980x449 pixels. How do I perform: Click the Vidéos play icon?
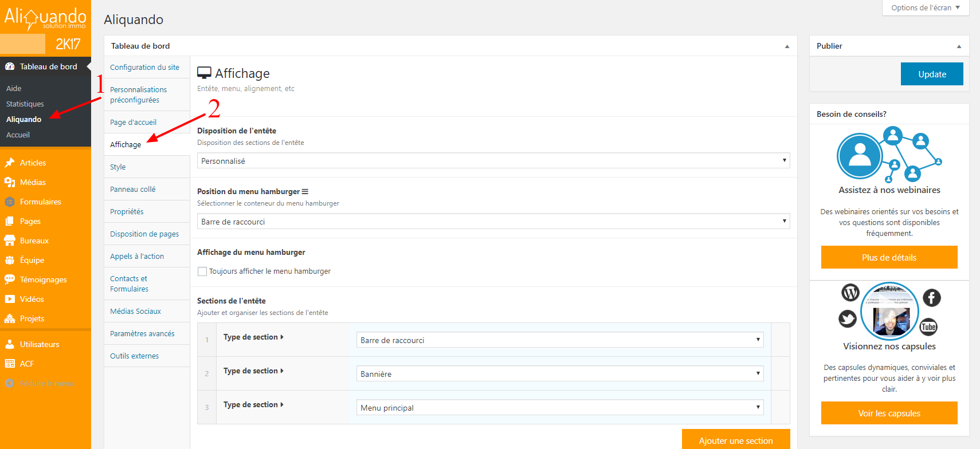(x=10, y=299)
